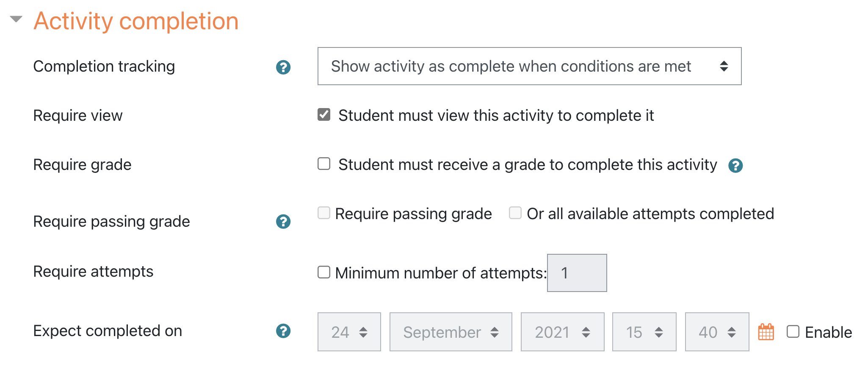Tick Or all available attempts completed
The height and width of the screenshot is (367, 868).
515,213
